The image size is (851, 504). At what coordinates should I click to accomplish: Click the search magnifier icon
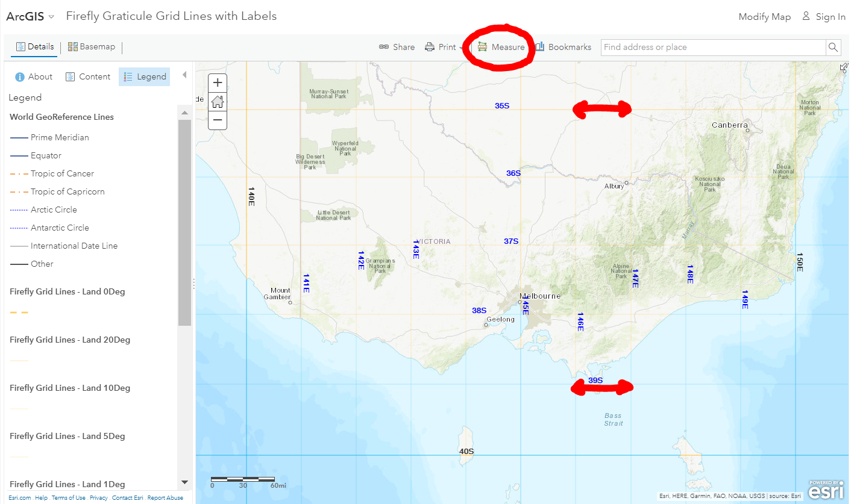pyautogui.click(x=833, y=47)
